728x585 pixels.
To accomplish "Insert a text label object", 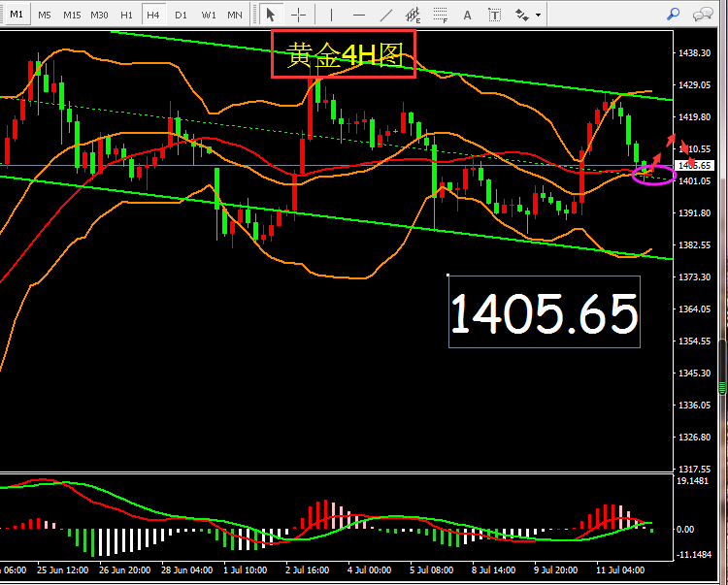I will (494, 15).
